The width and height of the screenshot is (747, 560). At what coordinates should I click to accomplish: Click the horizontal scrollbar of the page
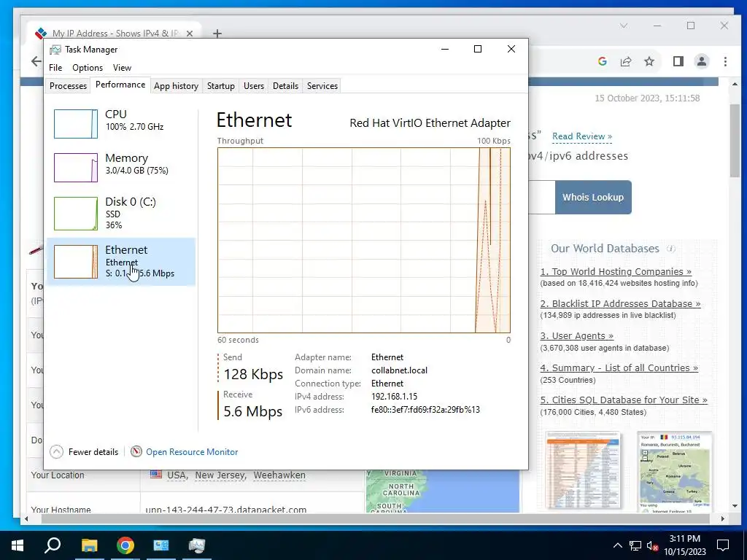tap(374, 518)
